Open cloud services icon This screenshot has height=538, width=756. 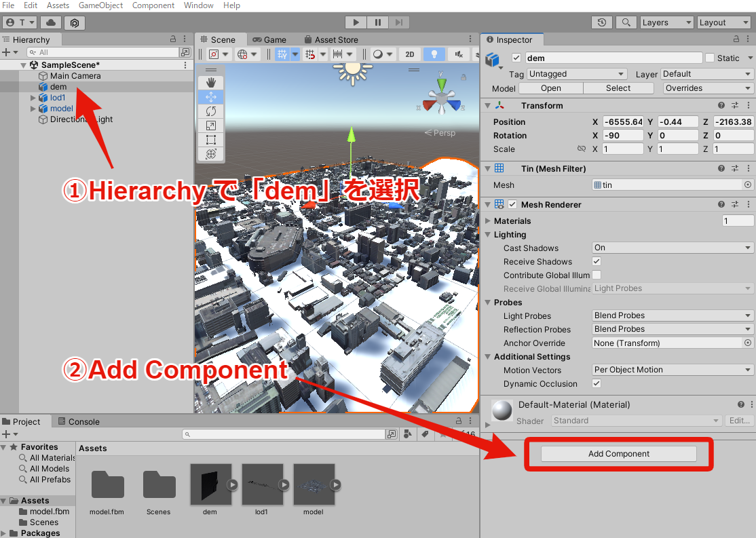click(x=51, y=22)
